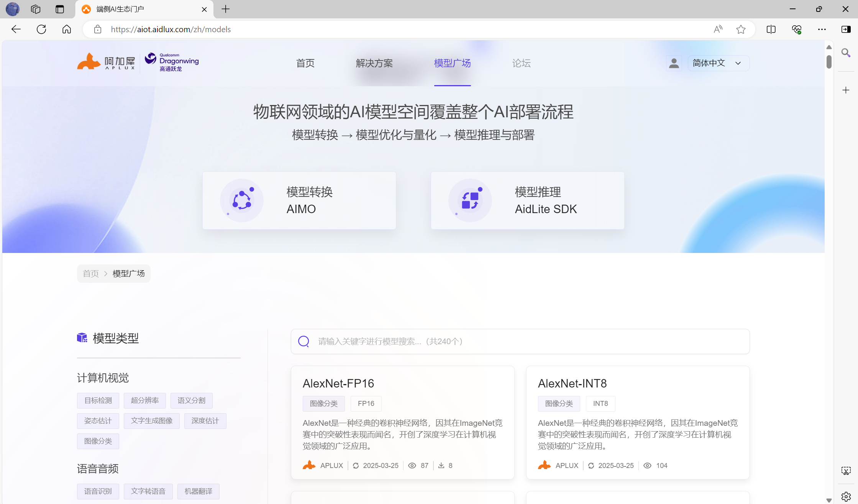Open the AidLite SDK inference icon
858x504 pixels.
(470, 200)
